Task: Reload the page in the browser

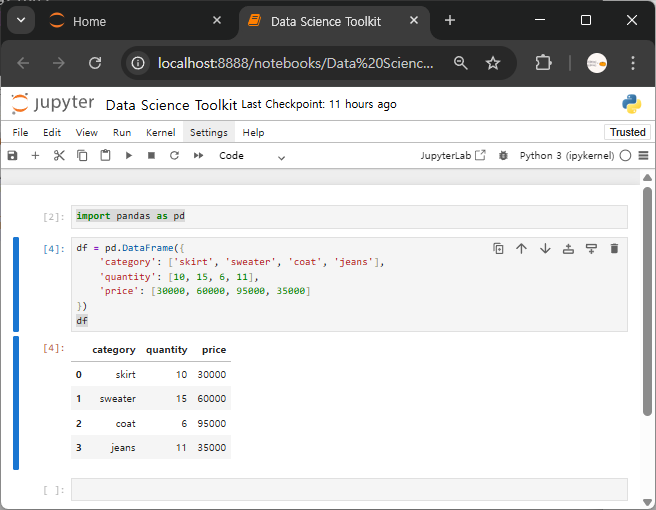Action: pyautogui.click(x=95, y=63)
